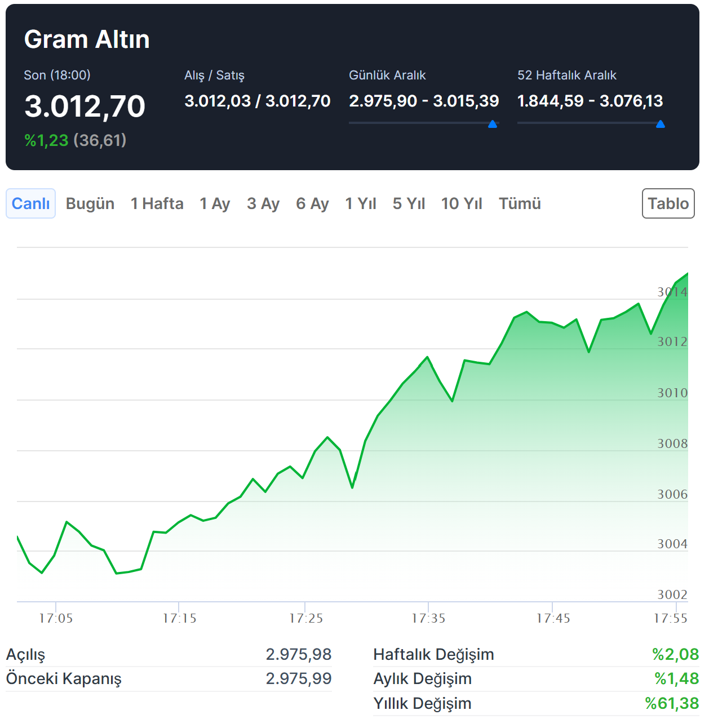
Task: Click the blue Günlük Aralık range marker
Action: tap(493, 124)
